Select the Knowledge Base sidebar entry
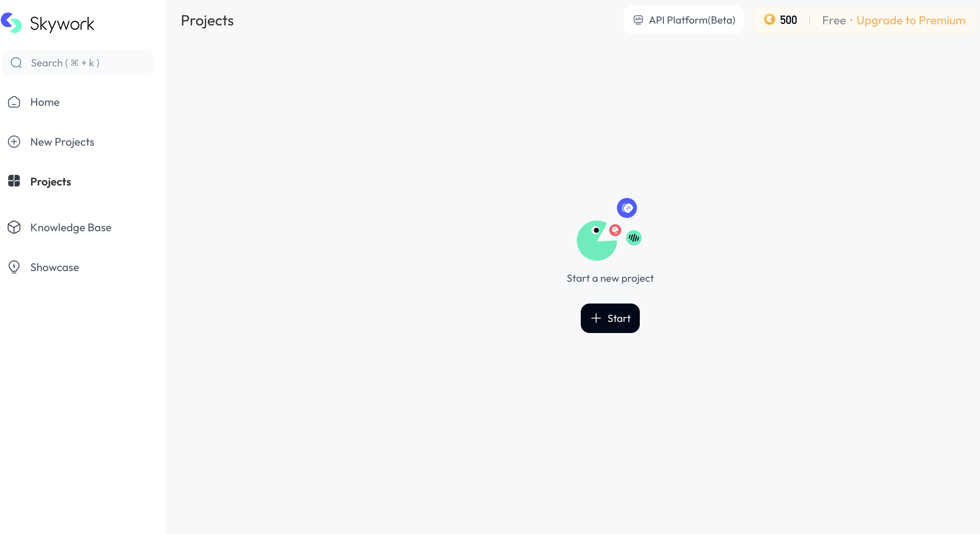This screenshot has height=534, width=980. click(71, 228)
